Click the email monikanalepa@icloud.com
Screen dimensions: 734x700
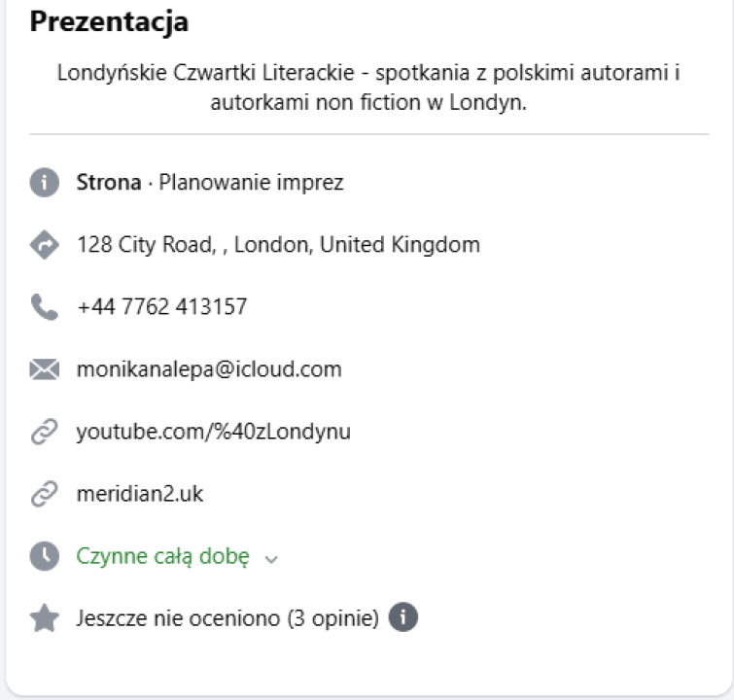pos(209,369)
